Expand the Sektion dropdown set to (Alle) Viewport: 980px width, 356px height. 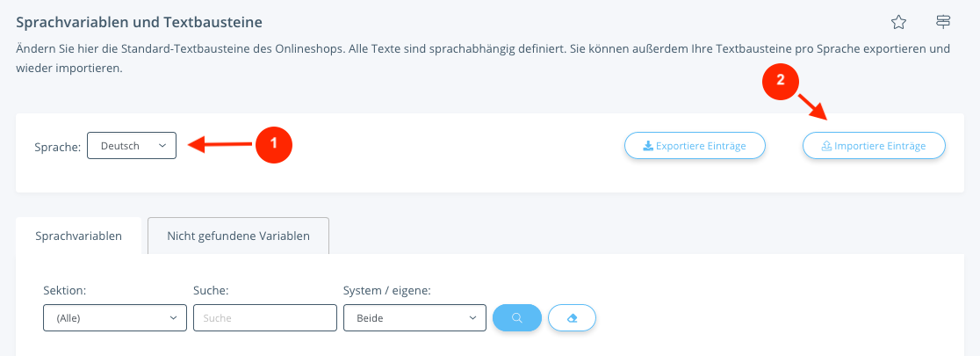point(115,318)
